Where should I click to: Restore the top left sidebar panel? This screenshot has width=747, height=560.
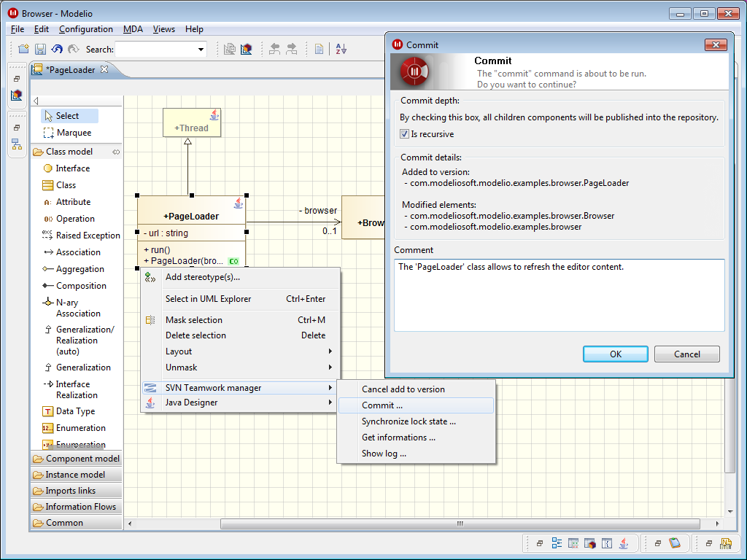17,79
